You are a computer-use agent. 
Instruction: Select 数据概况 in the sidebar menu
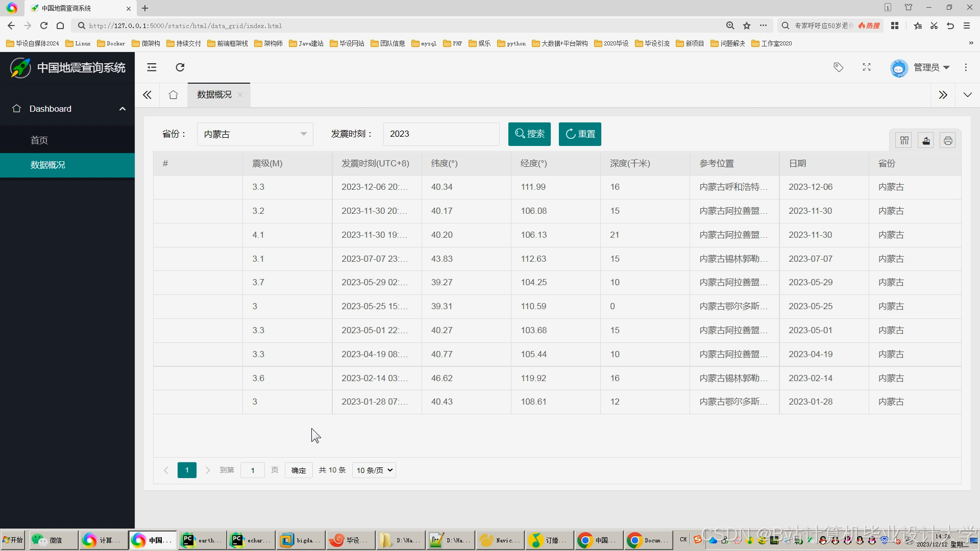(x=48, y=165)
